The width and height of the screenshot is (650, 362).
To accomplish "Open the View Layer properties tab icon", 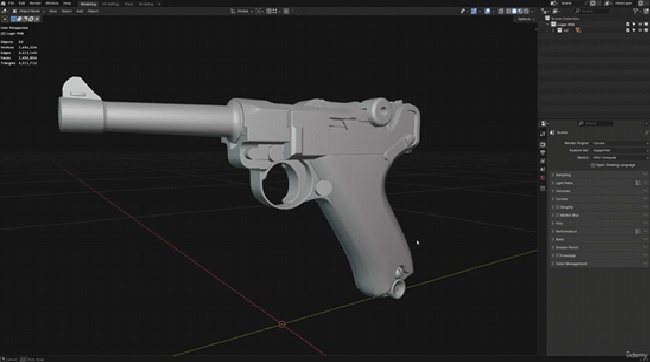I will [x=543, y=161].
